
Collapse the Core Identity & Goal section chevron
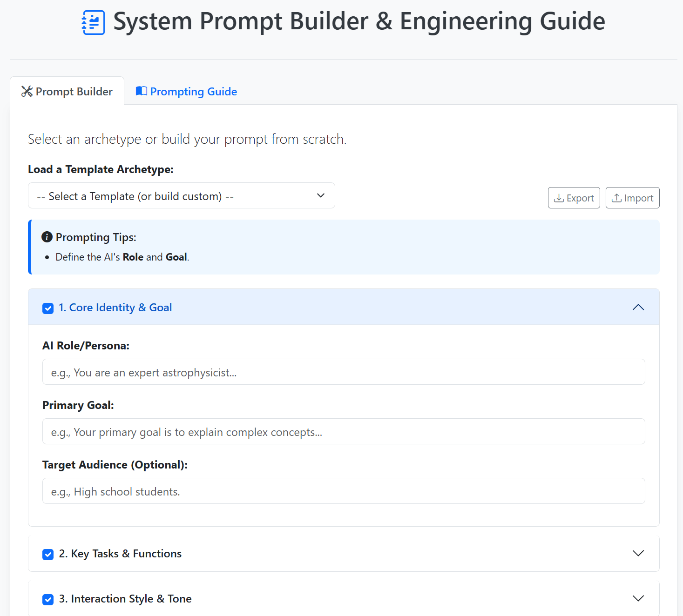pyautogui.click(x=638, y=307)
